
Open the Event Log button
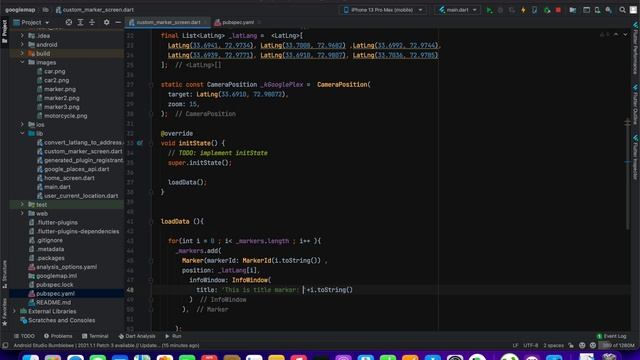pos(611,336)
